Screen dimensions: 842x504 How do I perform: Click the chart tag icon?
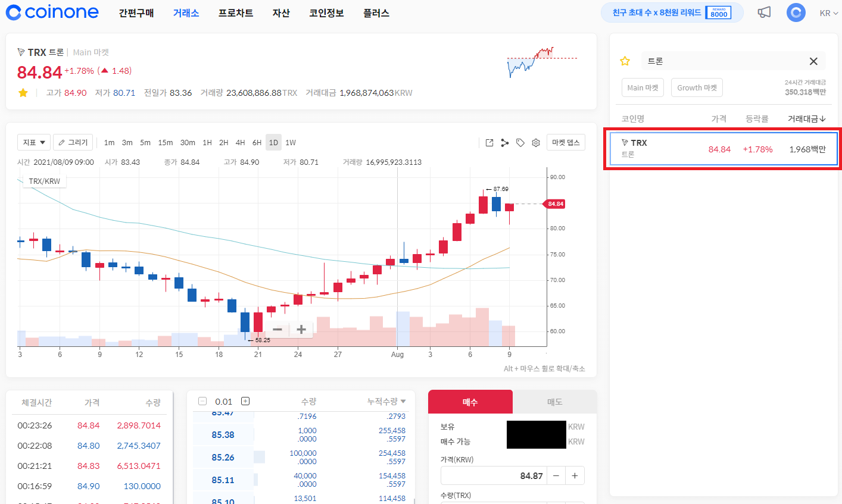(x=520, y=143)
